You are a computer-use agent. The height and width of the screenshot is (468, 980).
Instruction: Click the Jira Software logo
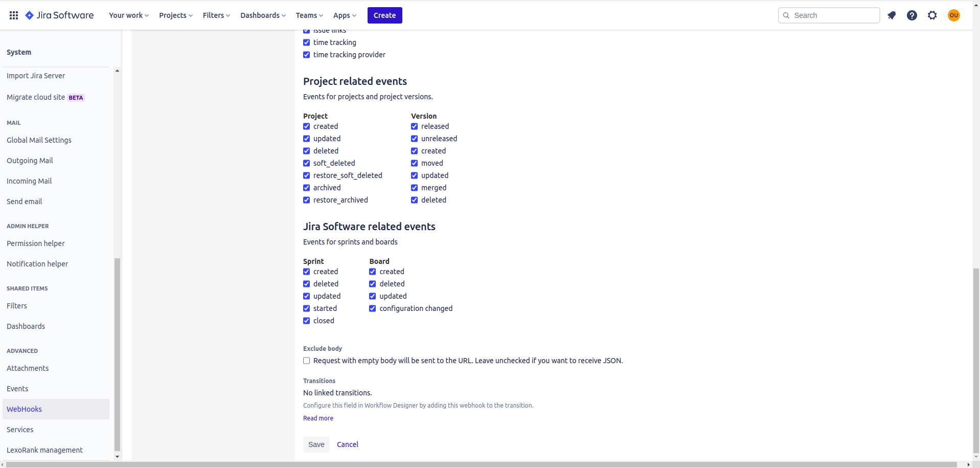(60, 15)
